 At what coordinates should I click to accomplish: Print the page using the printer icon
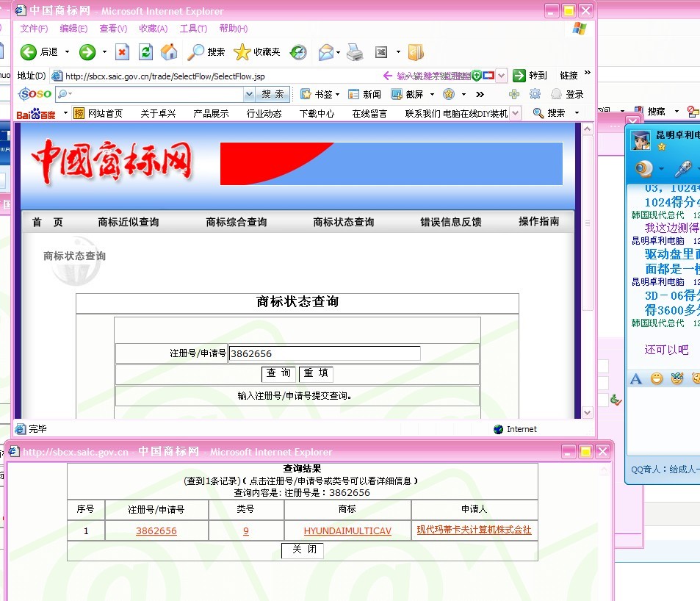[355, 52]
